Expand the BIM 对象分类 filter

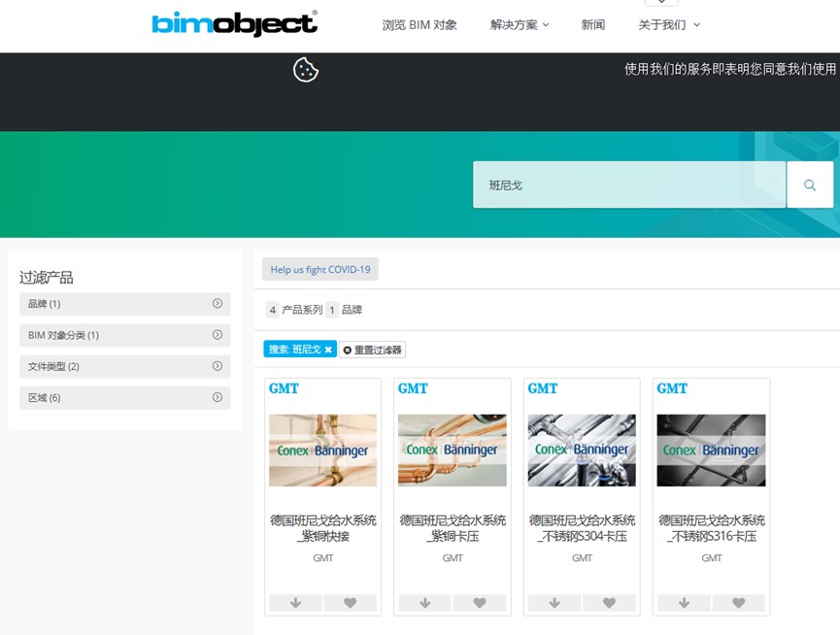coord(125,335)
